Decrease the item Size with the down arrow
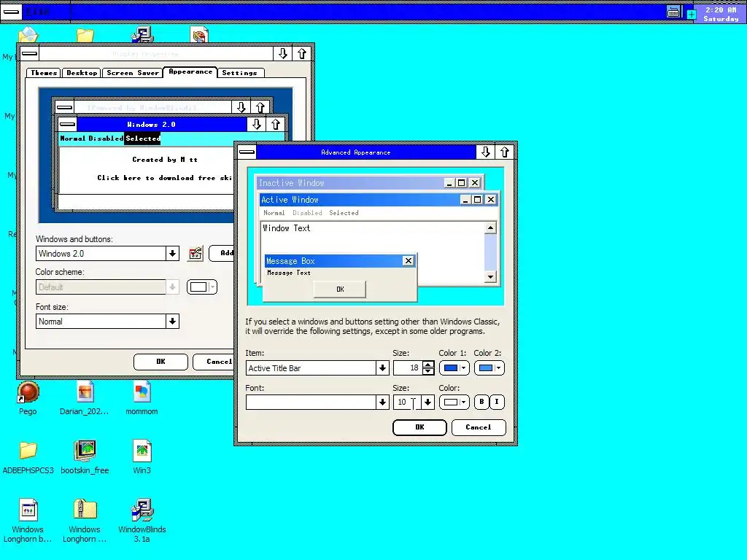747x560 pixels. point(428,371)
